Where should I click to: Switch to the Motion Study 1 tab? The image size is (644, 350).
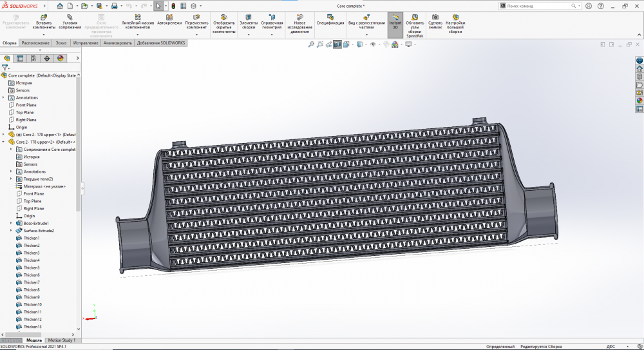pos(61,340)
